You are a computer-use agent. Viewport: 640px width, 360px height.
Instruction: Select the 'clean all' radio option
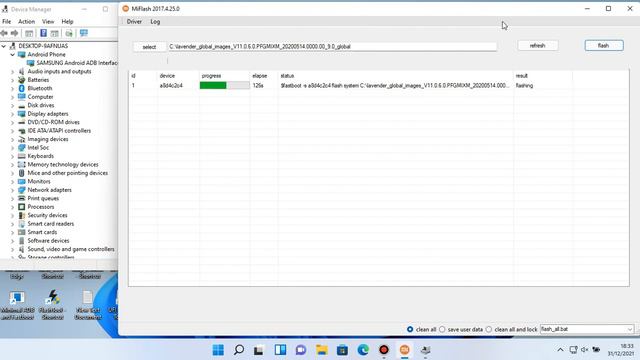pyautogui.click(x=410, y=329)
